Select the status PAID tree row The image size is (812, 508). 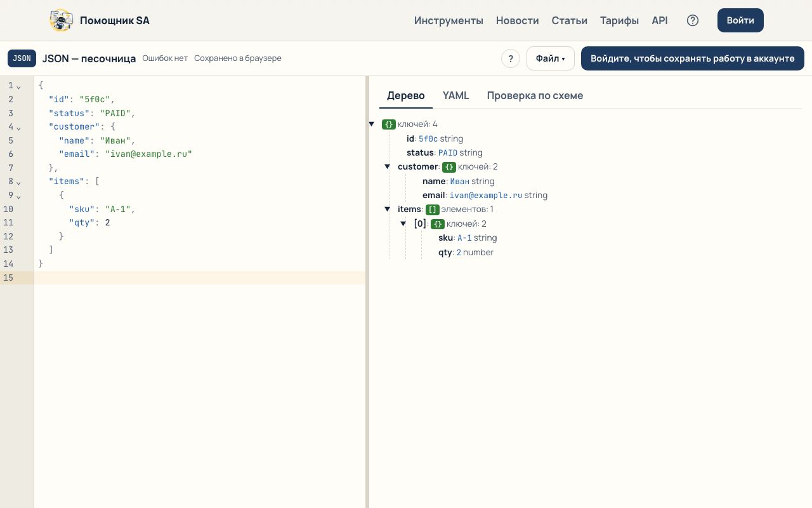(445, 153)
